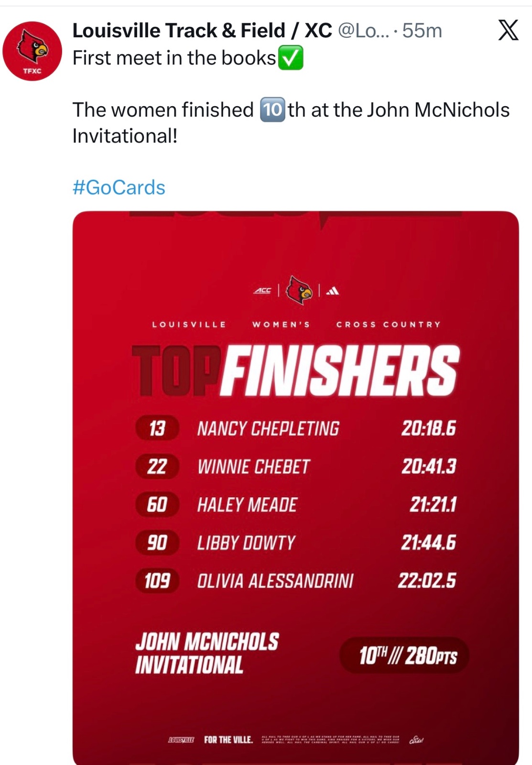Tap the Cardinal bird logo in graphic

(299, 290)
